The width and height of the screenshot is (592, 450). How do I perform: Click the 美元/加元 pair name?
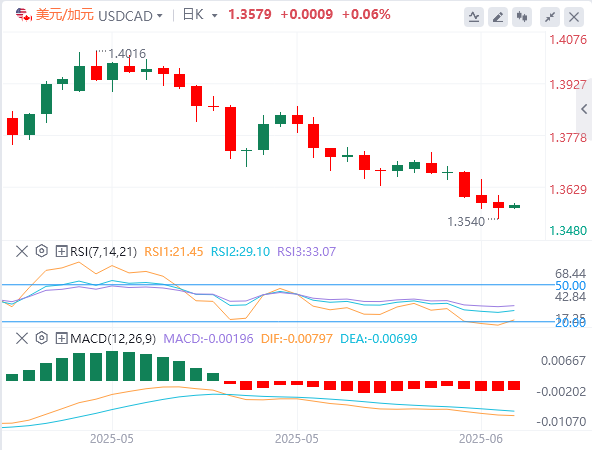65,15
